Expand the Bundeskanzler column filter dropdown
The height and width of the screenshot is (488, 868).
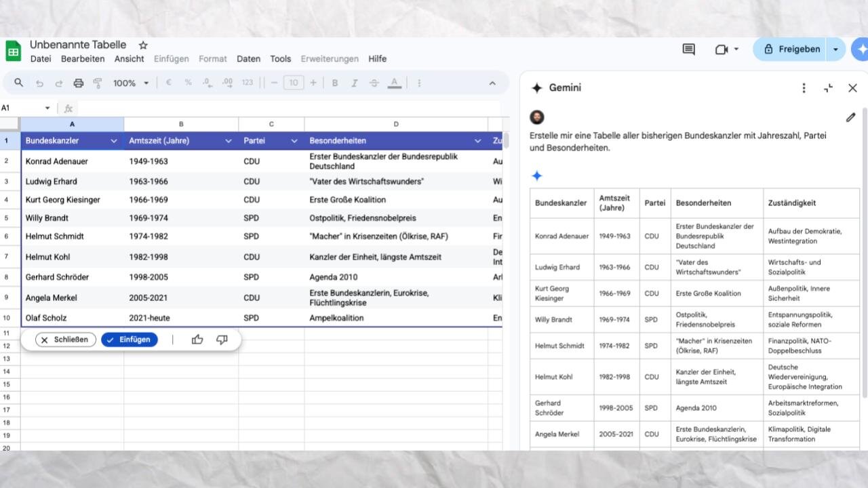114,141
